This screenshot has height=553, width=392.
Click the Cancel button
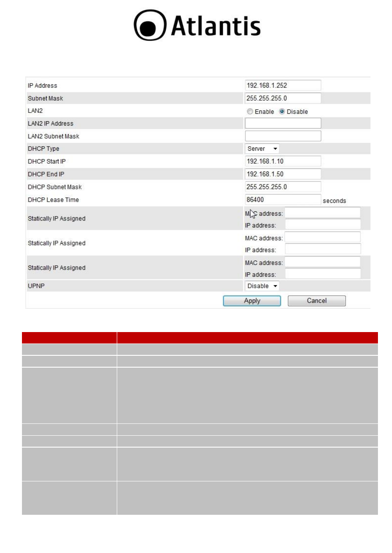[317, 301]
